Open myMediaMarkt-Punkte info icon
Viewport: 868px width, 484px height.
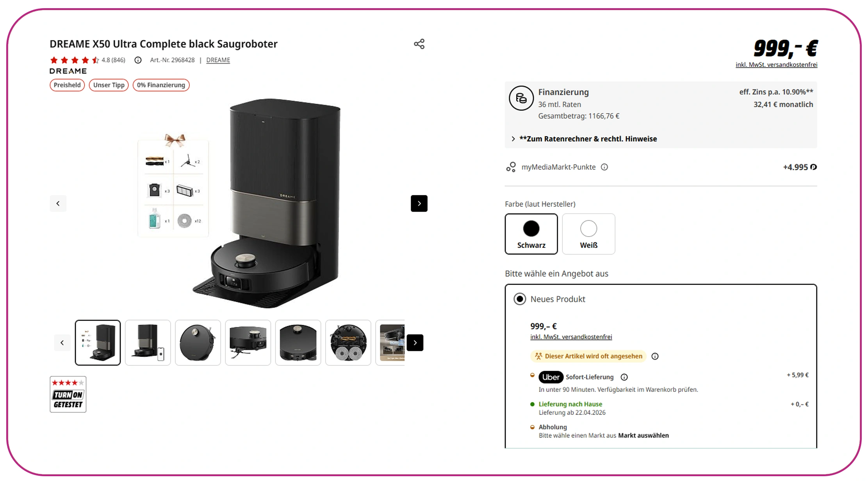coord(604,167)
